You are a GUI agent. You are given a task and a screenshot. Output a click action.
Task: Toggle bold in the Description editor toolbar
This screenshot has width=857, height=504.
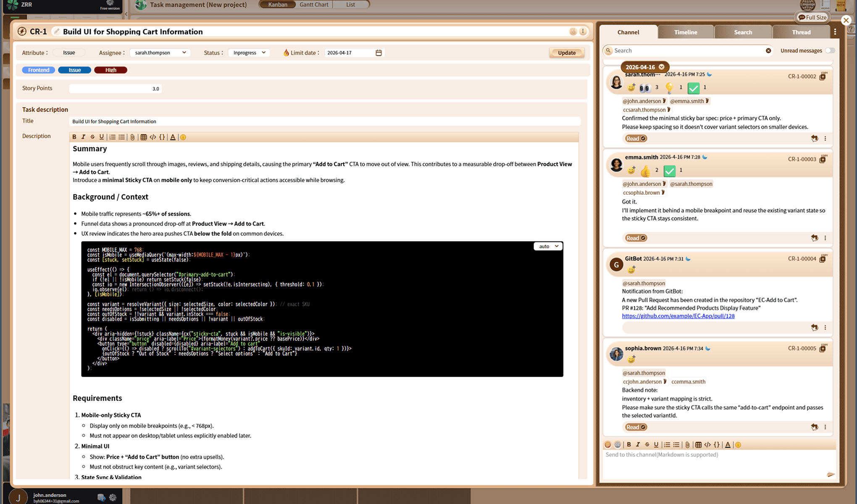[x=74, y=137]
